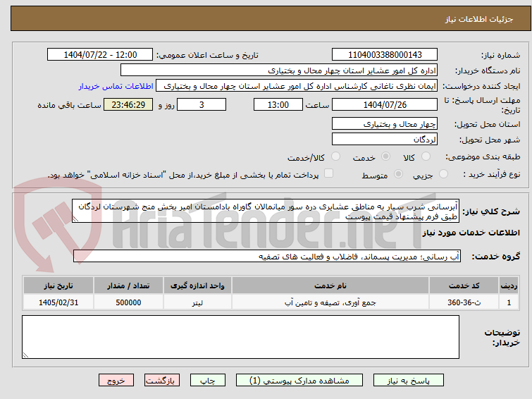
Task: Click the quantity cell 500000
Action: pos(128,302)
